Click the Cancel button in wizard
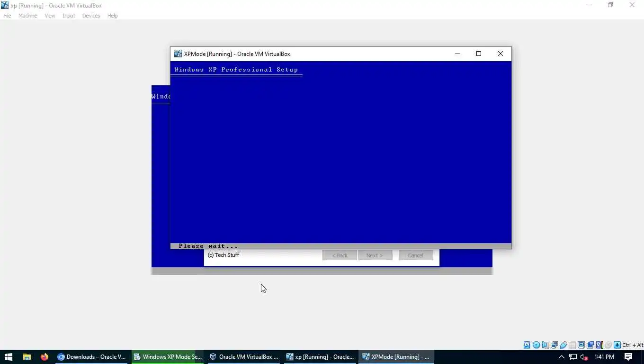 [416, 255]
